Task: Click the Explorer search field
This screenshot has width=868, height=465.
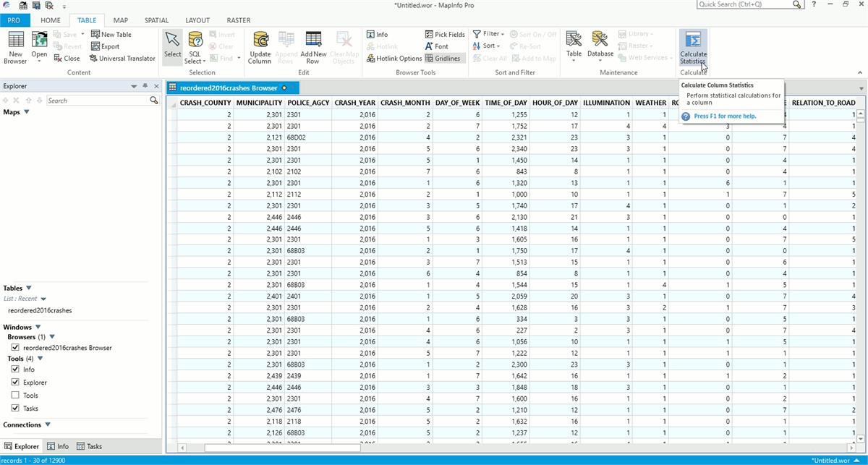Action: [x=98, y=101]
